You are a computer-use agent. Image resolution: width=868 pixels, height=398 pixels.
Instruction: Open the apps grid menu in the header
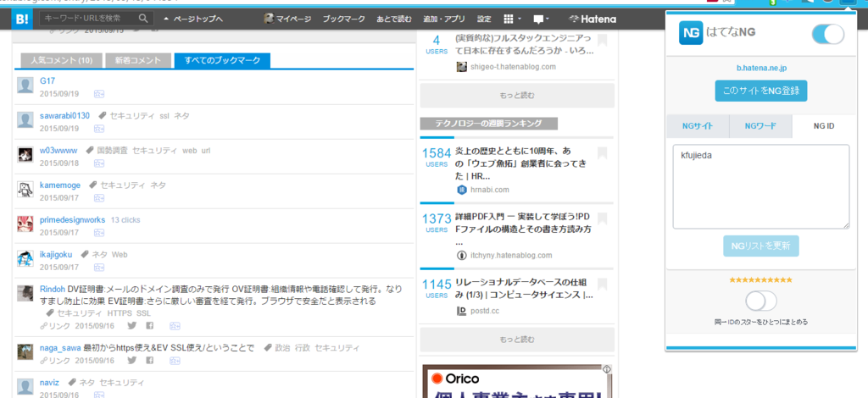pos(513,19)
